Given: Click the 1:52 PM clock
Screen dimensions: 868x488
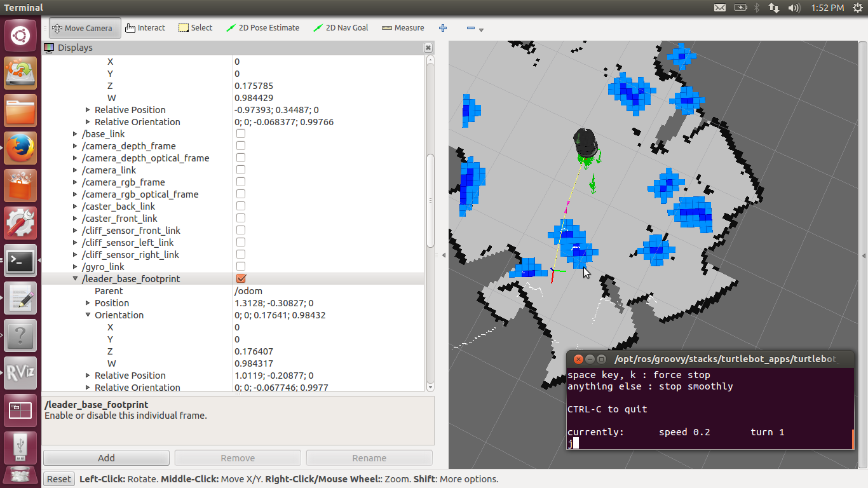Looking at the screenshot, I should coord(827,8).
